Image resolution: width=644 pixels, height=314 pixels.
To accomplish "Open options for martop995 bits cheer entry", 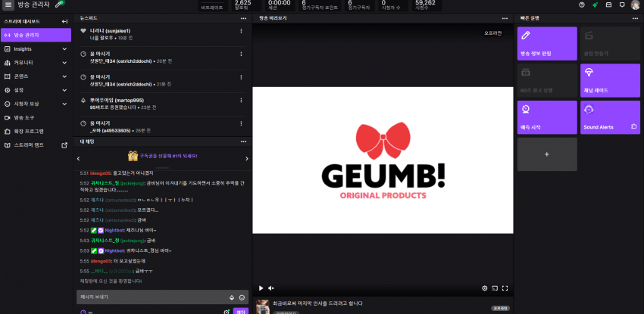I will pyautogui.click(x=241, y=100).
